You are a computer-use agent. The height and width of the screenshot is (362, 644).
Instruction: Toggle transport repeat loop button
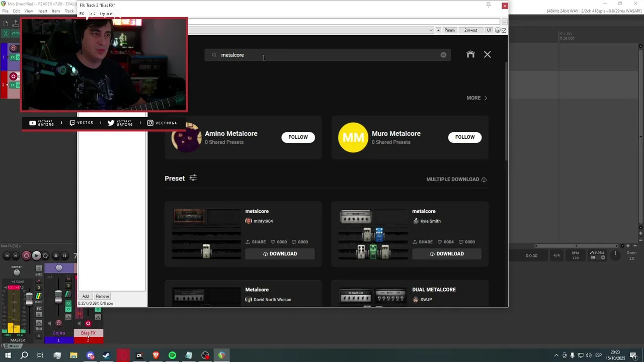(x=45, y=255)
